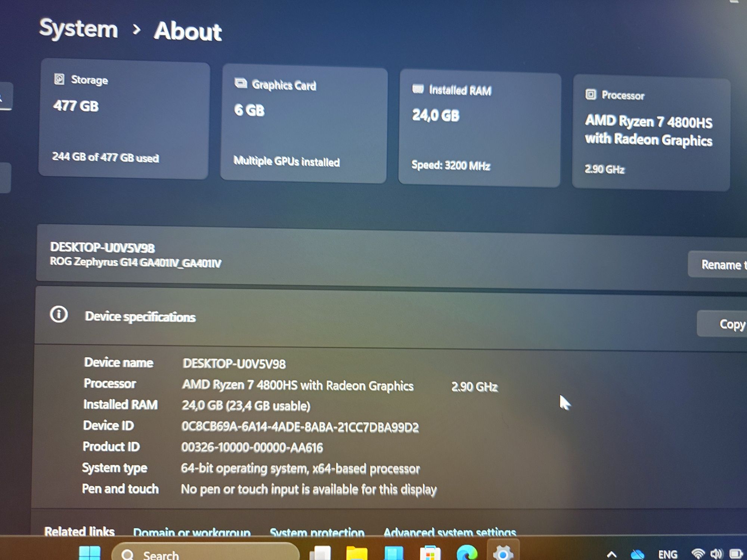The width and height of the screenshot is (747, 560).
Task: Click the About breadcrumb title
Action: coord(188,31)
